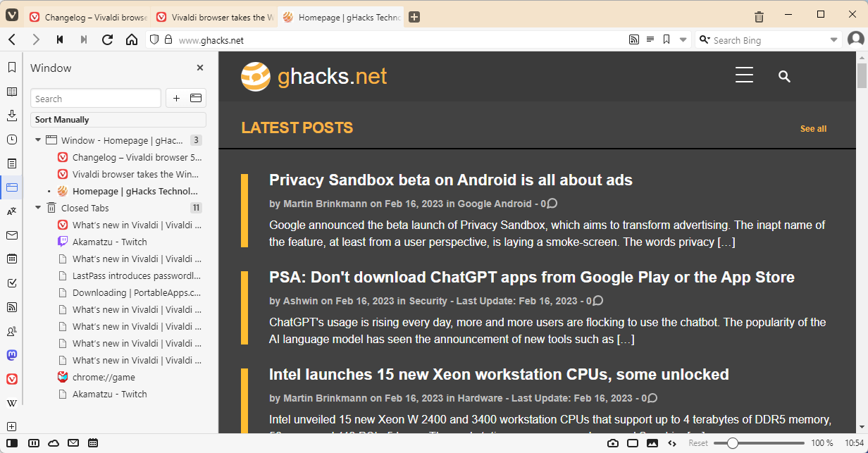The height and width of the screenshot is (453, 868).
Task: Bookmark the current page from the address bar
Action: 666,40
